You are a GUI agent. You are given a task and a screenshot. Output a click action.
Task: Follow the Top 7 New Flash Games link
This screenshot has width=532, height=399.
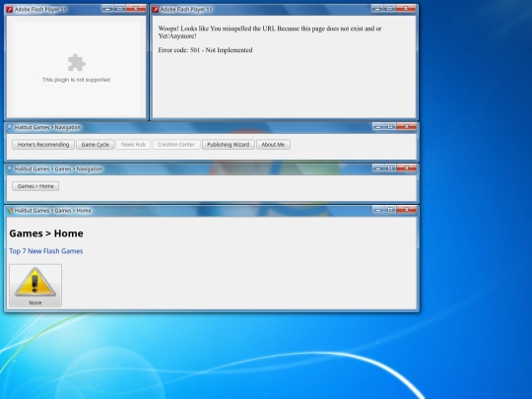coord(45,251)
